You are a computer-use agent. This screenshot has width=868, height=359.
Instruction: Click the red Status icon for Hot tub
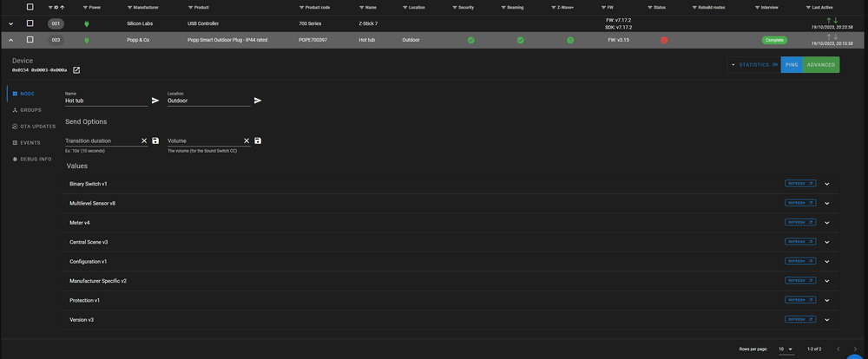tap(664, 41)
